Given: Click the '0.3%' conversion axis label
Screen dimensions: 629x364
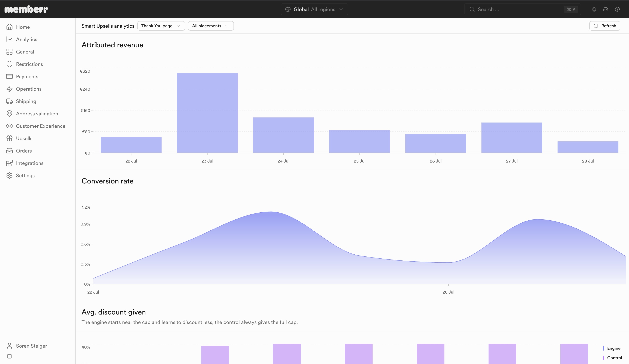Looking at the screenshot, I should click(x=85, y=264).
